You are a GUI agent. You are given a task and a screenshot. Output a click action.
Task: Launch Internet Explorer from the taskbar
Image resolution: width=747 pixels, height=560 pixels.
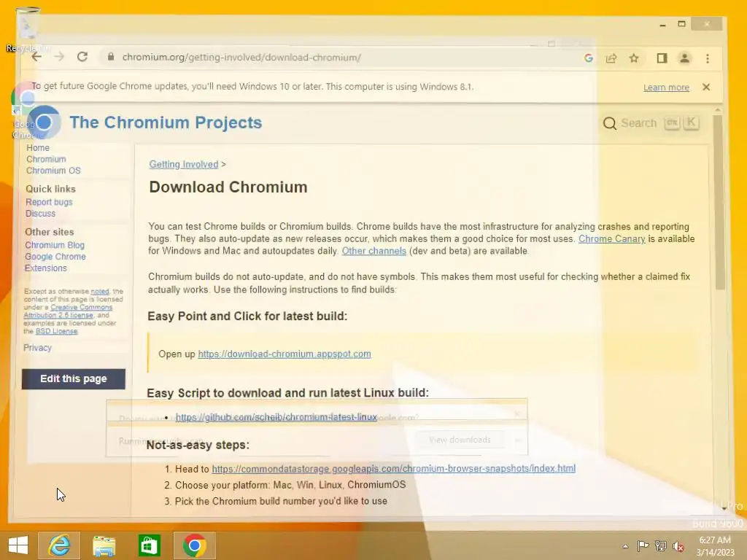coord(60,545)
